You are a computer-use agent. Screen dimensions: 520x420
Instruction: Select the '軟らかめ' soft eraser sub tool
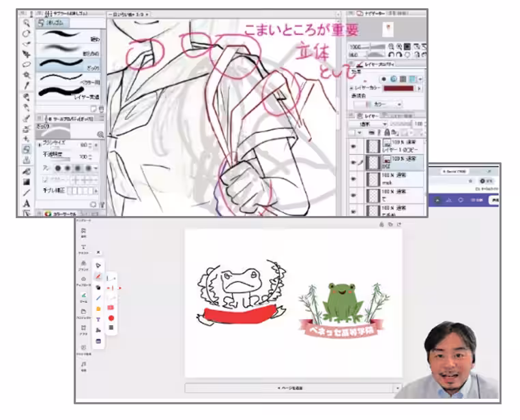[68, 50]
